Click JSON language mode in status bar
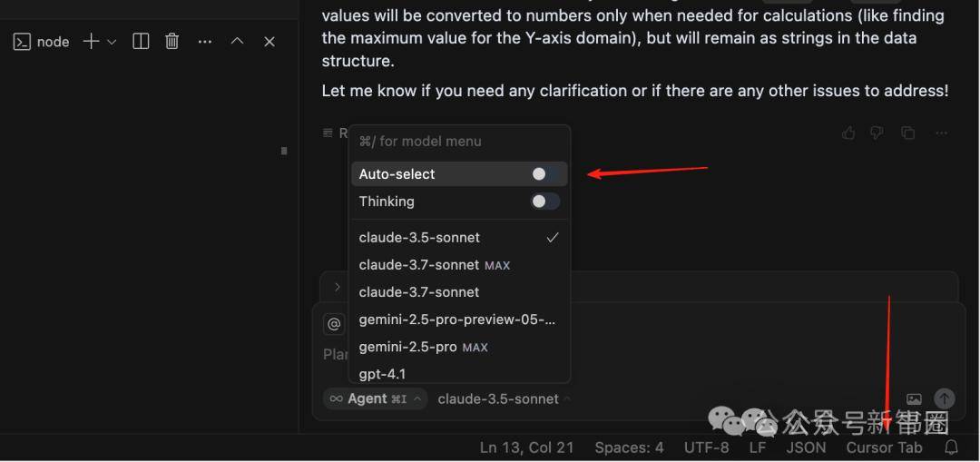This screenshot has width=980, height=462. (x=807, y=447)
